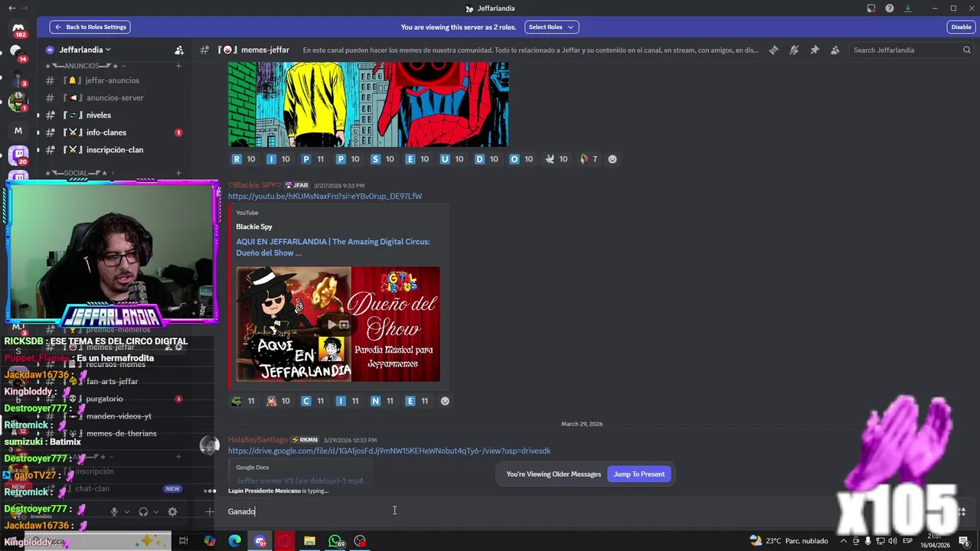Toggle the 'U' 10 reaction
Image resolution: width=980 pixels, height=551 pixels.
coord(451,159)
